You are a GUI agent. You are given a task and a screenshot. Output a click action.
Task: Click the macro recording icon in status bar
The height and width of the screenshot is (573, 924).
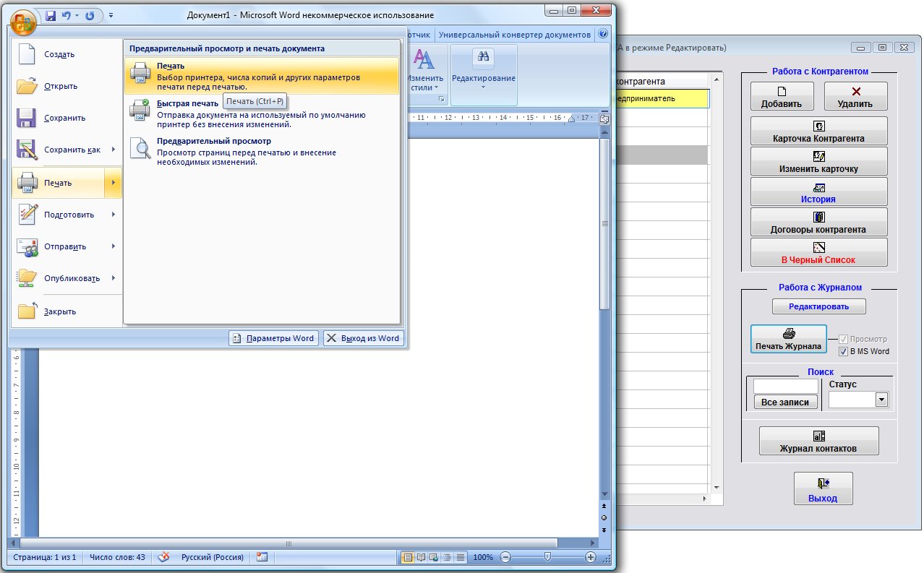coord(262,557)
